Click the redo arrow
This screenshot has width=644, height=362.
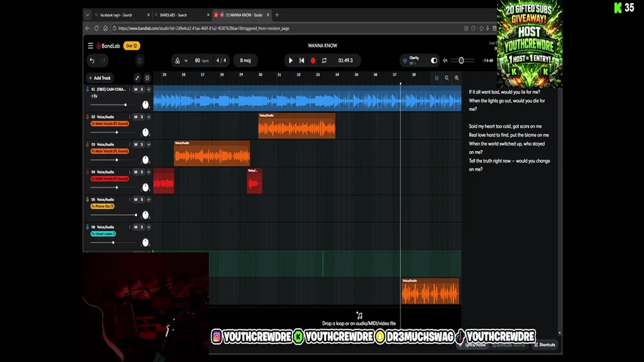point(104,60)
